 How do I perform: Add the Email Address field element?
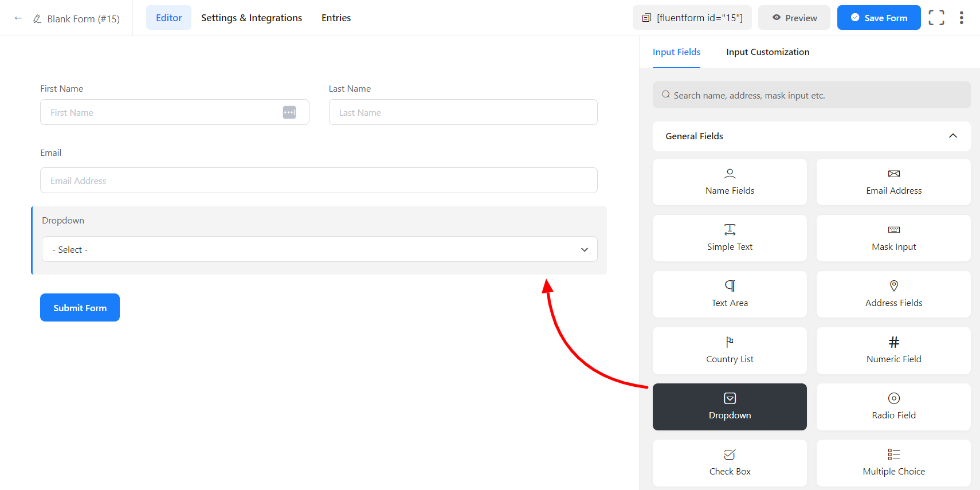coord(893,182)
